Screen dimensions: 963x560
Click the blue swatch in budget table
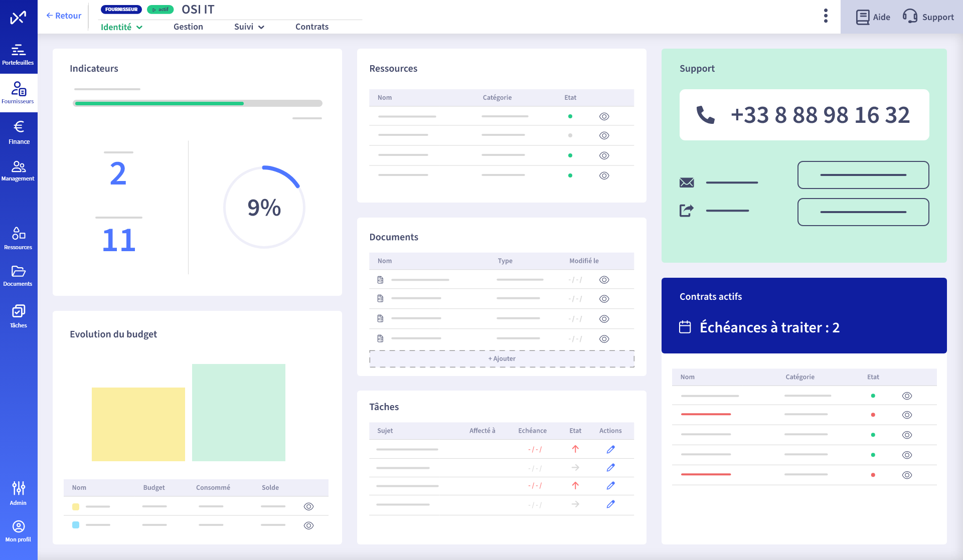tap(76, 525)
